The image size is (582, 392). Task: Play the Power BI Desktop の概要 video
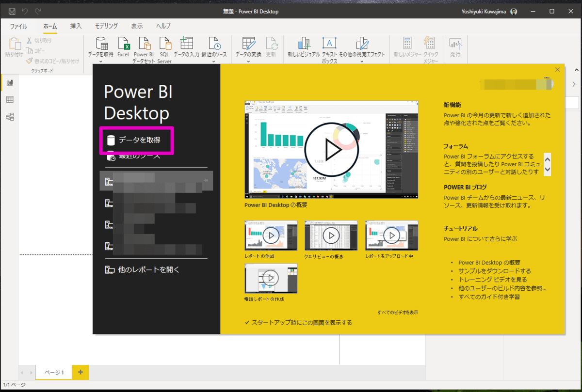click(331, 150)
